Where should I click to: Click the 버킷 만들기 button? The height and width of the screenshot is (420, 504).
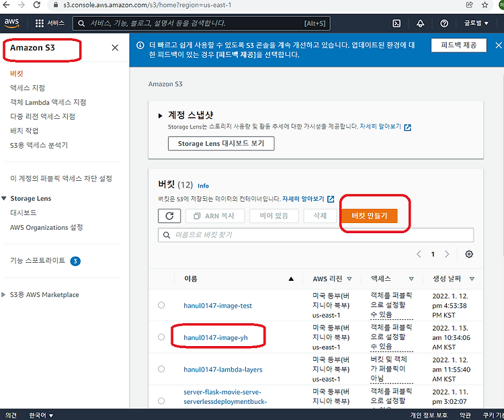click(370, 216)
